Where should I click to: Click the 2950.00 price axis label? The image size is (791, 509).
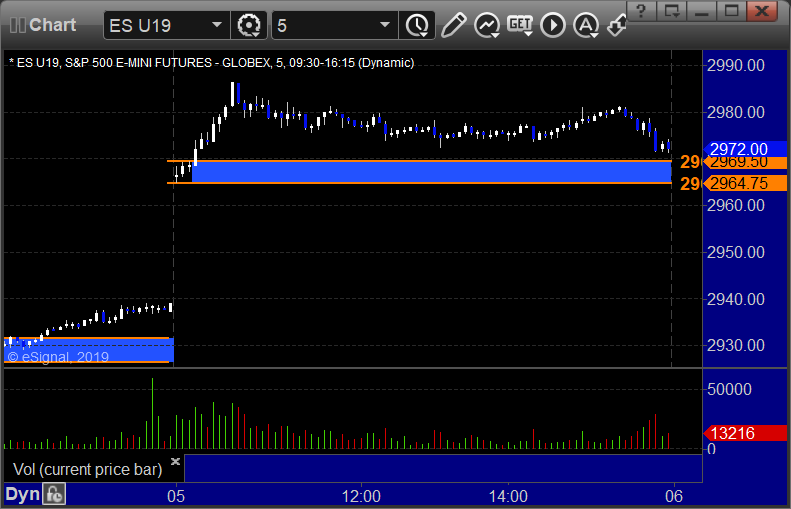coord(736,252)
